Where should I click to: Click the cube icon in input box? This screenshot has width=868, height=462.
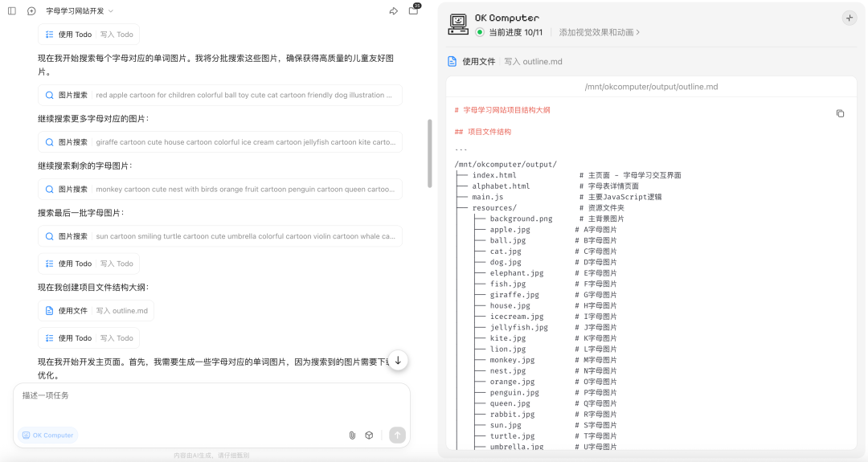(369, 435)
